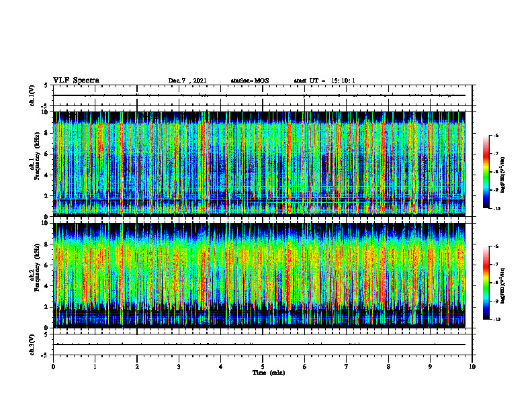Click the ch.1 spectrogram color scale bar

[x=486, y=172]
